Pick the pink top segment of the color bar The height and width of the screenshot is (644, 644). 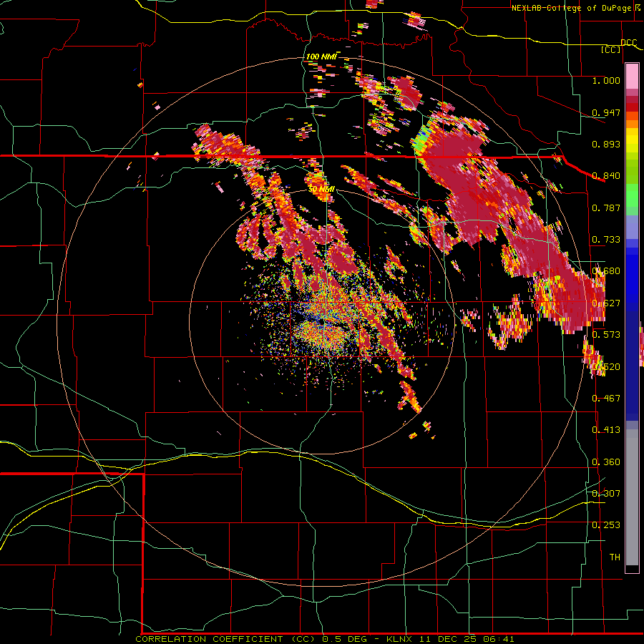click(x=632, y=76)
